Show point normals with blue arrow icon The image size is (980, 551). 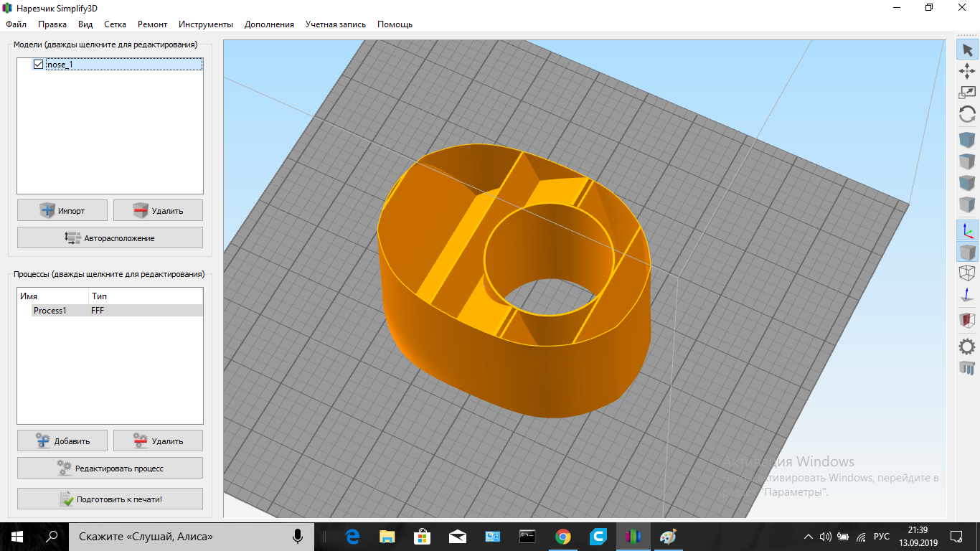[967, 296]
